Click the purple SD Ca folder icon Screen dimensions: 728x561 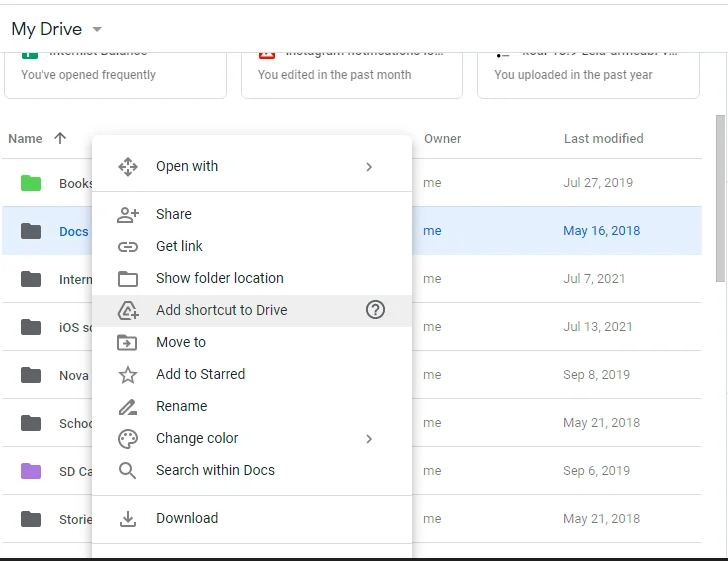31,471
